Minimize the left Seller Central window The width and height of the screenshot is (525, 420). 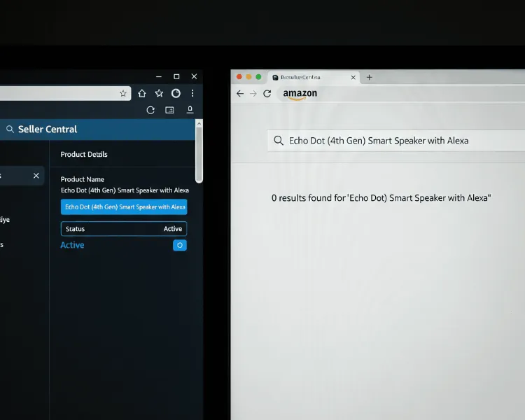point(159,77)
